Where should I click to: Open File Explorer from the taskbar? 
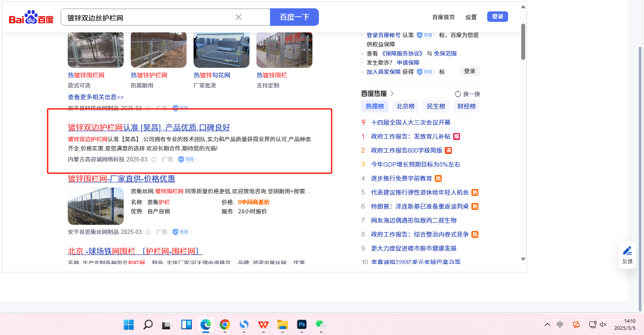click(283, 325)
